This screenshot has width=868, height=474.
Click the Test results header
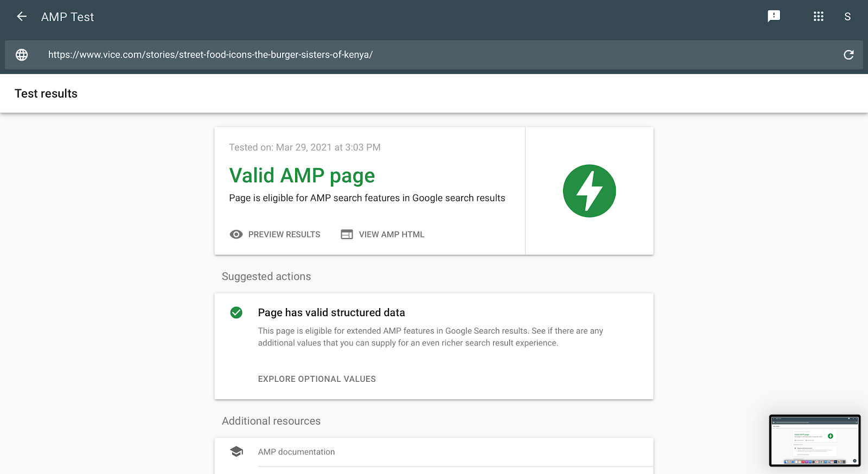point(46,93)
